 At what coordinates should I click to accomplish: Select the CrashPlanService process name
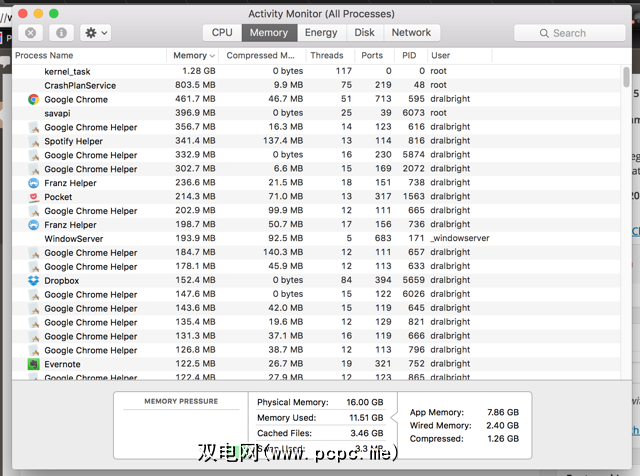click(x=80, y=85)
